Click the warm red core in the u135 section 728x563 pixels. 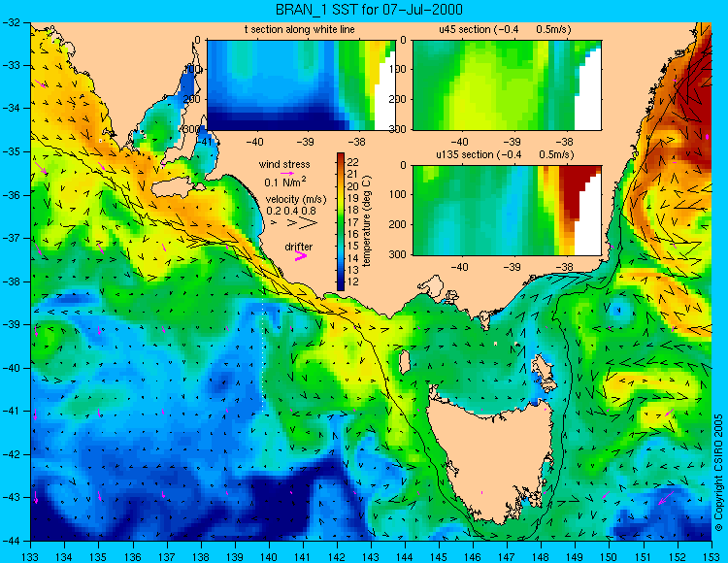coord(574,190)
